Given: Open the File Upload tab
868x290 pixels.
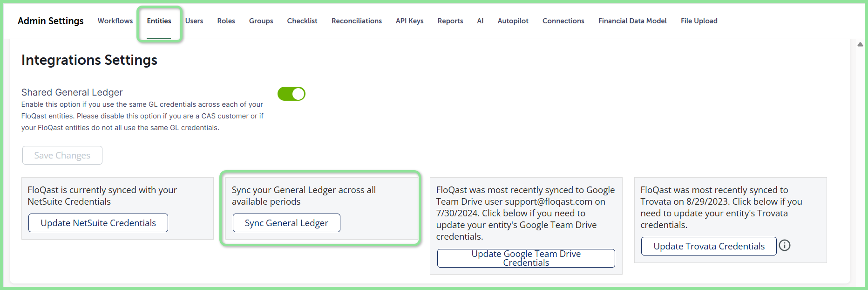Looking at the screenshot, I should coord(699,21).
